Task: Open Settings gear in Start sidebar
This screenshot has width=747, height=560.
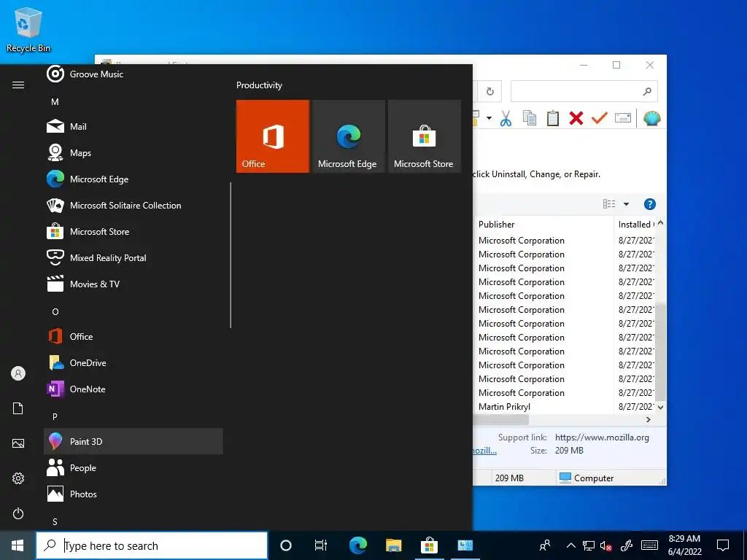Action: point(18,478)
